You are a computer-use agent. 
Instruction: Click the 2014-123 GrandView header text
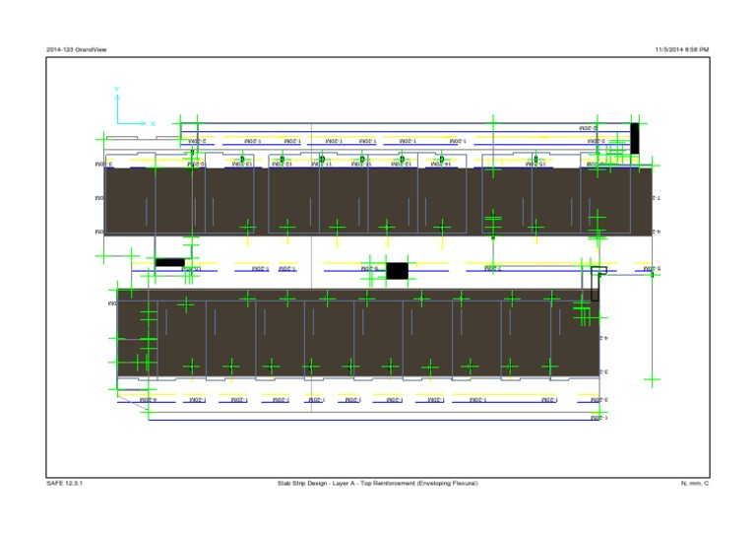tap(77, 49)
